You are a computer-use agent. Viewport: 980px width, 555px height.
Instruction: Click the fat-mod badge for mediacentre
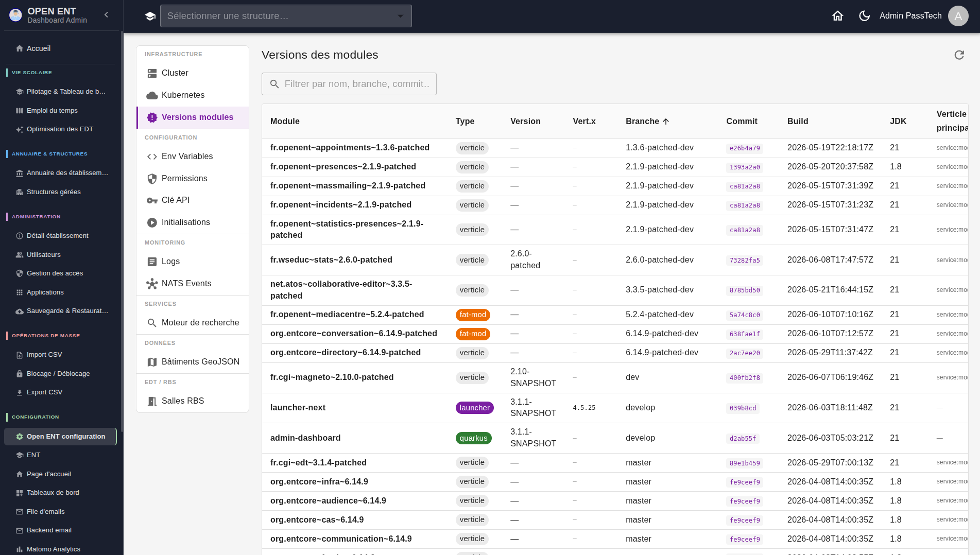[x=473, y=315]
